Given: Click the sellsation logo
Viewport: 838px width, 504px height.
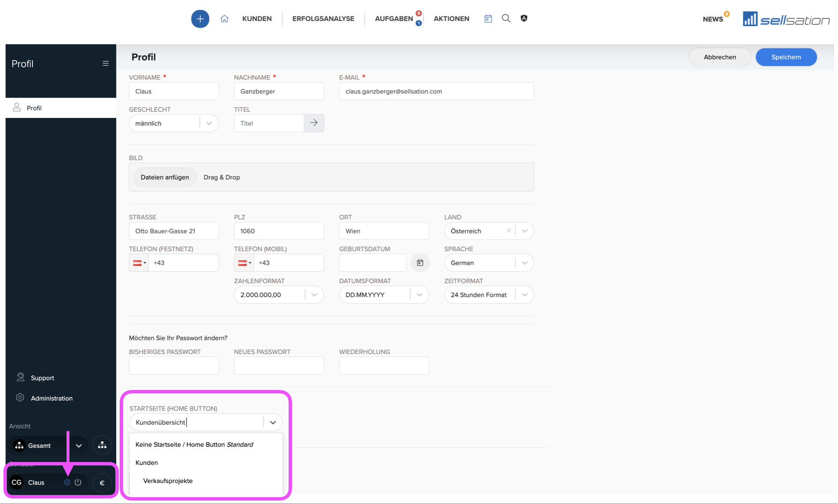Looking at the screenshot, I should 786,19.
